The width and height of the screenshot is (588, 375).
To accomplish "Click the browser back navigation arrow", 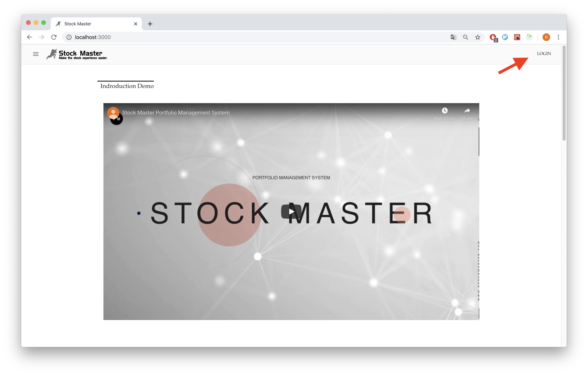I will 29,37.
